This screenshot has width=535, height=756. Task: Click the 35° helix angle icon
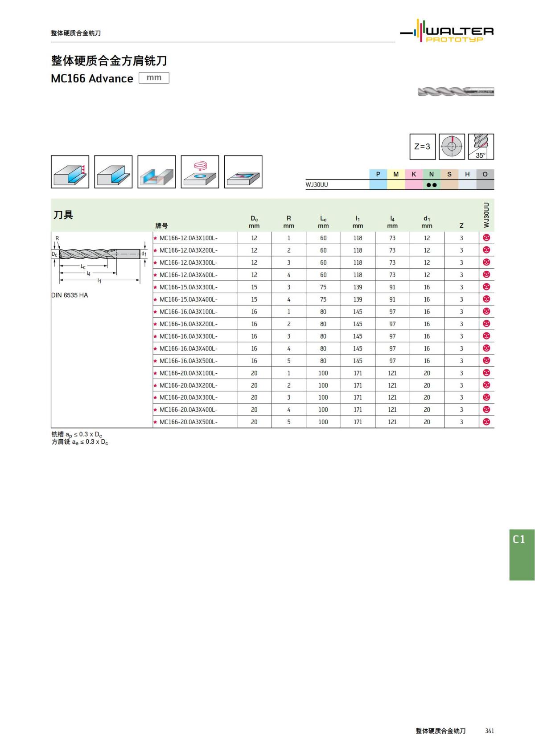click(481, 147)
